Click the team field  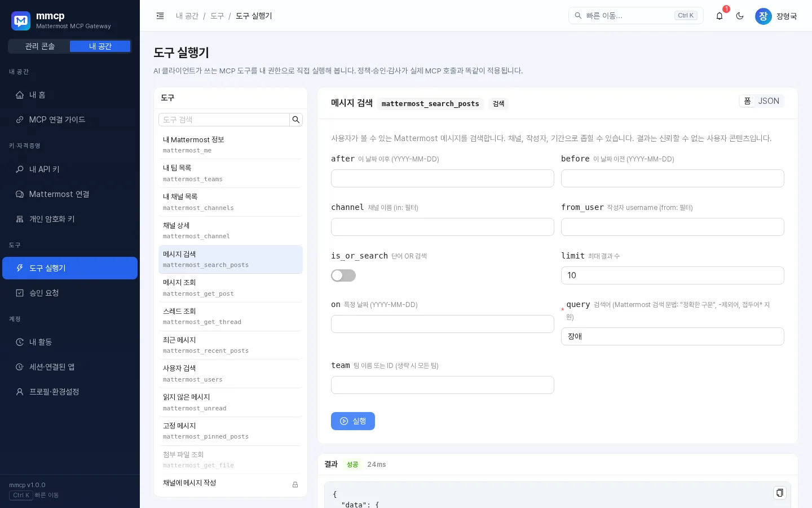click(443, 385)
